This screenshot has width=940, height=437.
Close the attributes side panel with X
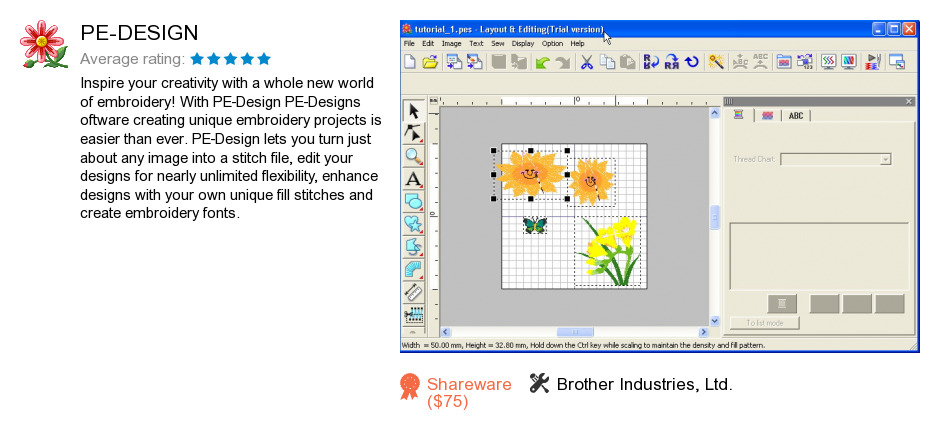click(x=908, y=101)
